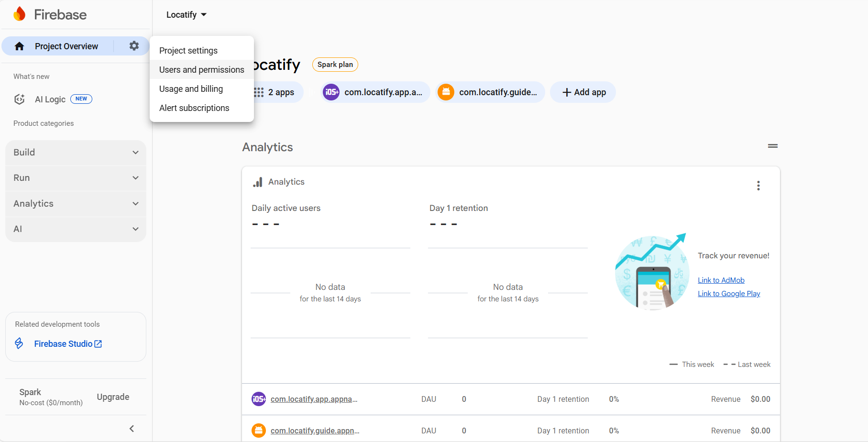Click the What's new sidebar label
868x442 pixels.
coord(32,77)
